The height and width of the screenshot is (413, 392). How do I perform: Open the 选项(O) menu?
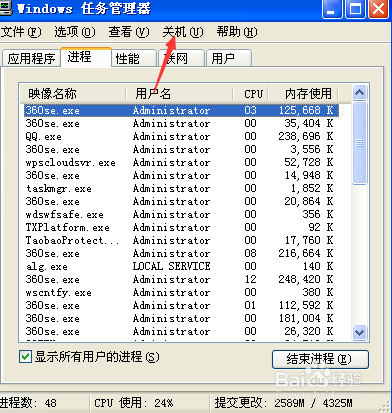75,32
